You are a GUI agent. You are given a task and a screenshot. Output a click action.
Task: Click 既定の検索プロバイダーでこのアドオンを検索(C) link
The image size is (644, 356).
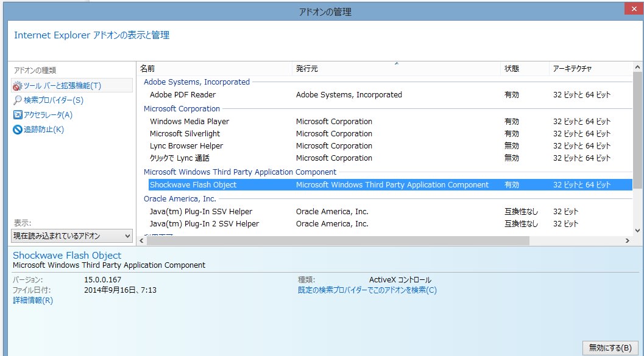[367, 290]
